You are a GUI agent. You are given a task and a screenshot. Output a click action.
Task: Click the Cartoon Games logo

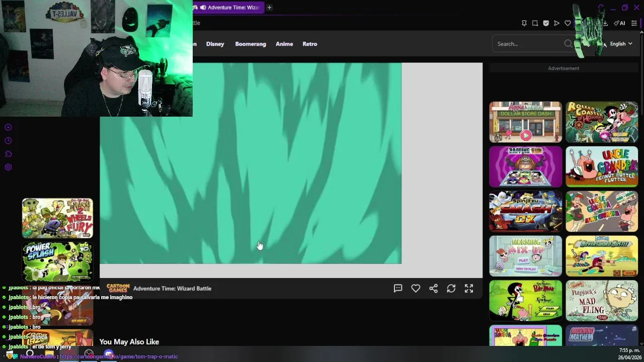tap(118, 288)
